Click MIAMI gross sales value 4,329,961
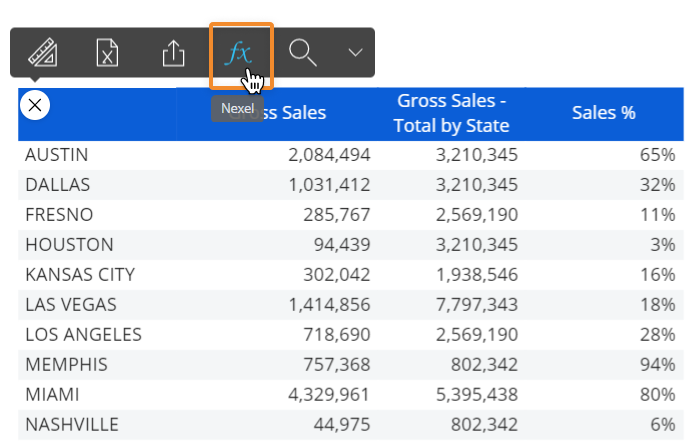Viewport: 695px width, 441px height. 328,395
